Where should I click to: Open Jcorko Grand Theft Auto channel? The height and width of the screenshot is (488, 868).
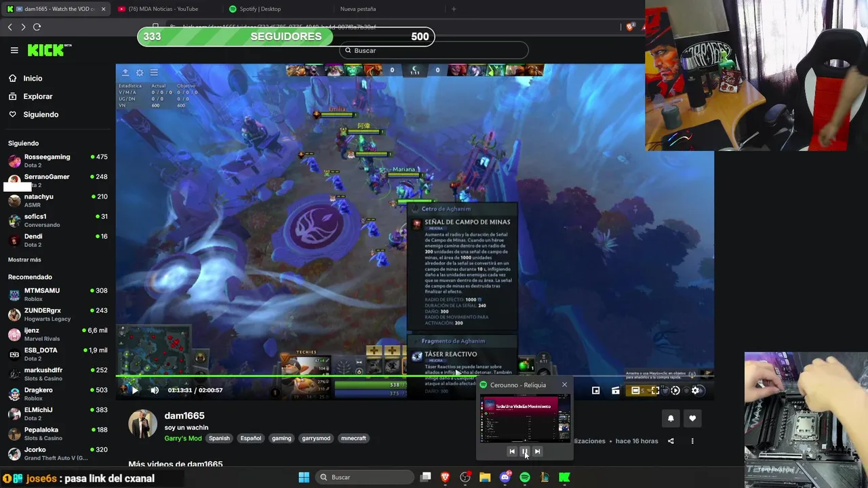(58, 453)
